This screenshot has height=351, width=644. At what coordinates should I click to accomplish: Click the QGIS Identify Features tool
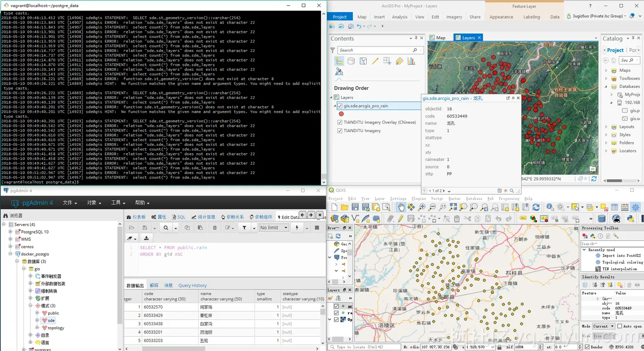pos(550,207)
